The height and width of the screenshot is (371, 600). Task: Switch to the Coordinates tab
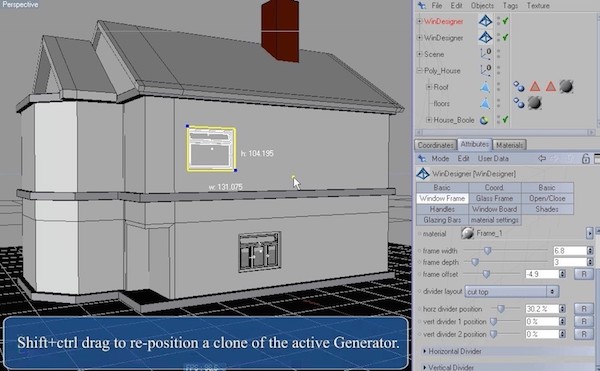[x=435, y=145]
